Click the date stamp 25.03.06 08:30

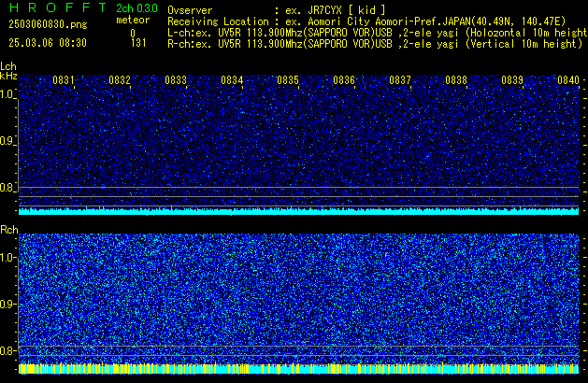tap(48, 43)
